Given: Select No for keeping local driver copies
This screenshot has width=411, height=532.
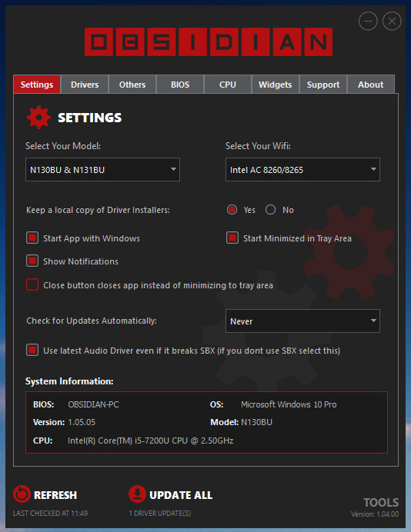Looking at the screenshot, I should (x=270, y=210).
